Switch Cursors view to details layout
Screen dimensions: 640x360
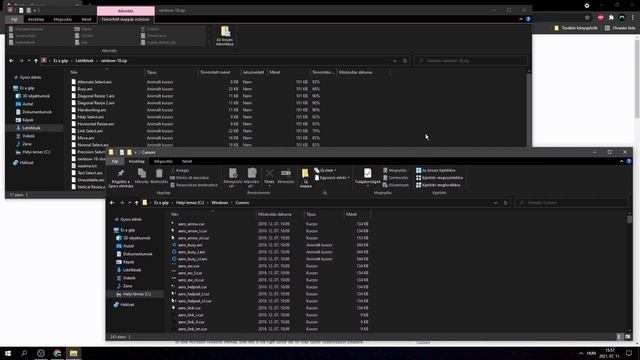coord(619,337)
